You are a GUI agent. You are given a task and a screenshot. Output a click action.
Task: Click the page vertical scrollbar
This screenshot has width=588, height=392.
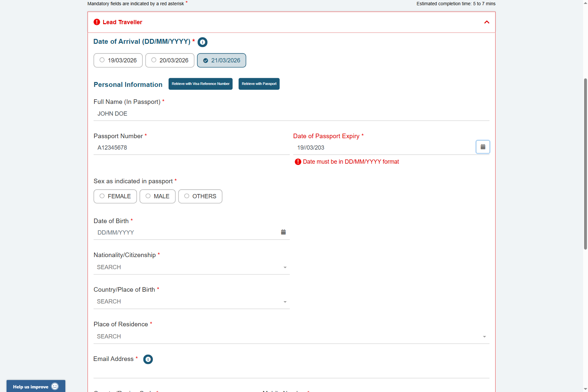[x=585, y=163]
